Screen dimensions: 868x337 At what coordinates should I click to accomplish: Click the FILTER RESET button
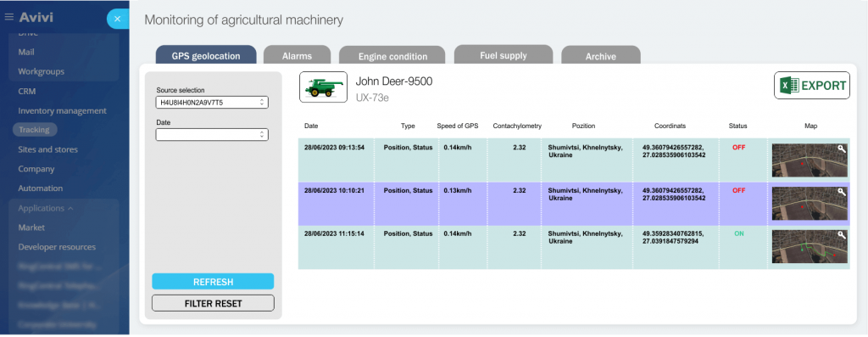coord(213,303)
